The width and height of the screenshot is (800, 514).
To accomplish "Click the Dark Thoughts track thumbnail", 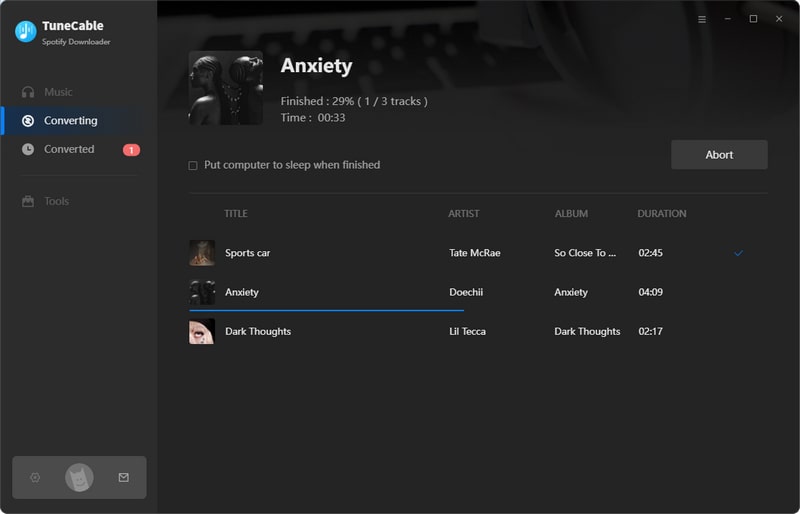I will coord(202,331).
